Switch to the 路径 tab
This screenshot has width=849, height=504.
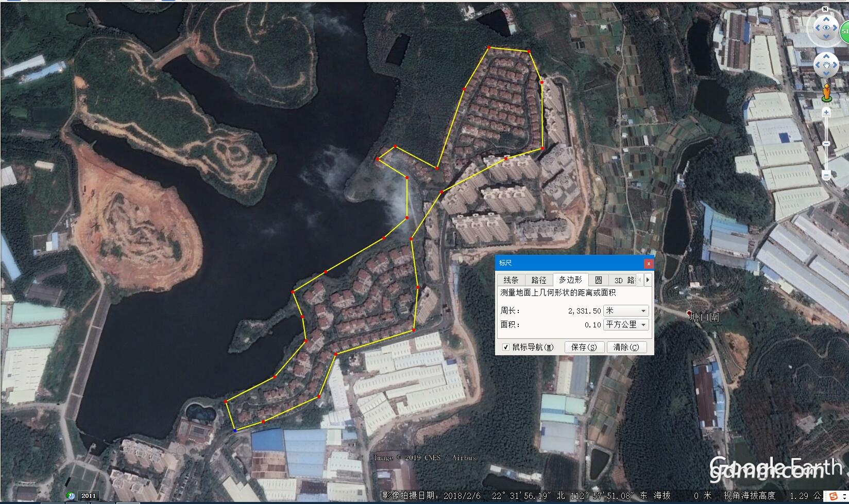click(x=538, y=280)
